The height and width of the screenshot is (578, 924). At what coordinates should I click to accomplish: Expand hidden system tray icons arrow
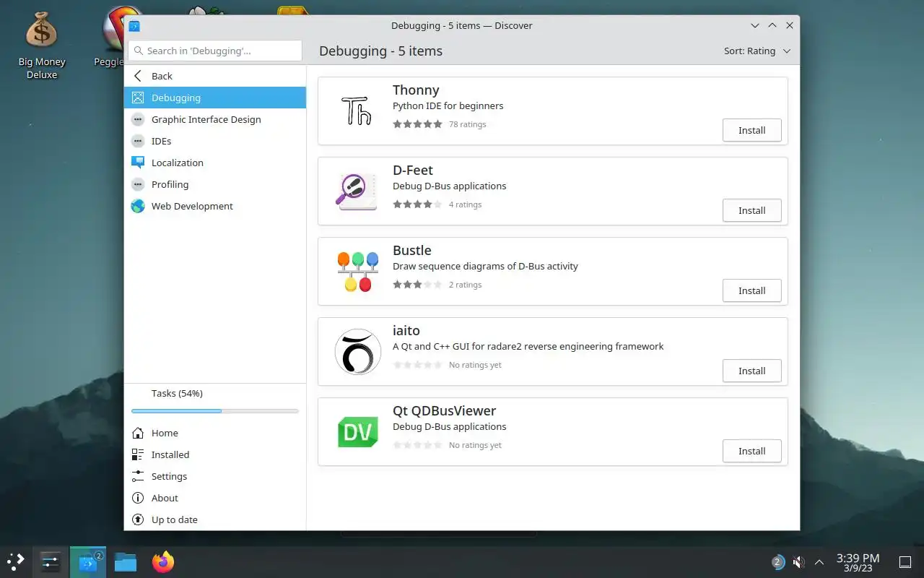[819, 561]
